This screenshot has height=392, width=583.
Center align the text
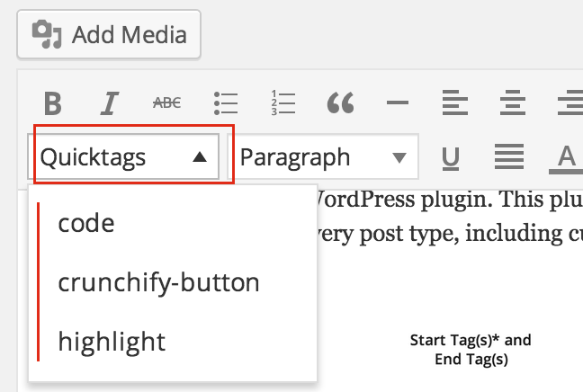point(512,103)
